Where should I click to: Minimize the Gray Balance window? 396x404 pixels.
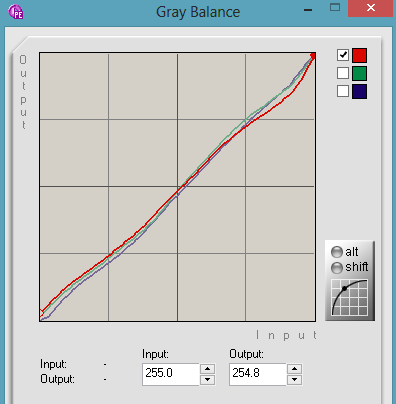(x=308, y=10)
